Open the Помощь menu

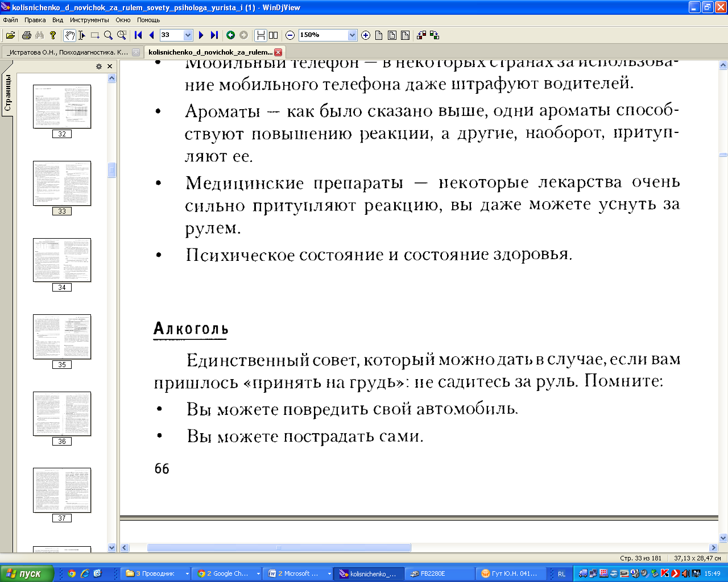pos(148,20)
